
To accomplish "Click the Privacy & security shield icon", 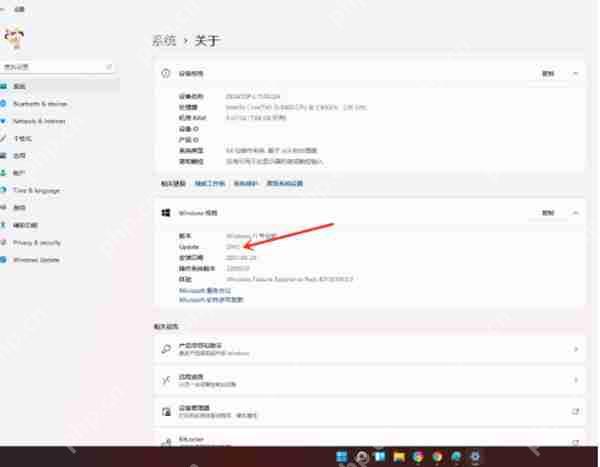I will tap(3, 242).
